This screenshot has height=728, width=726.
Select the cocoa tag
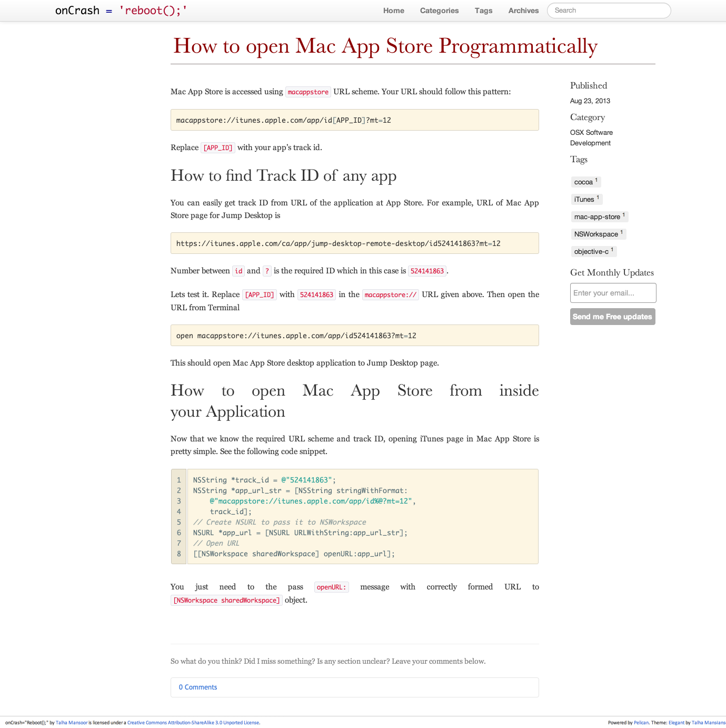point(586,182)
